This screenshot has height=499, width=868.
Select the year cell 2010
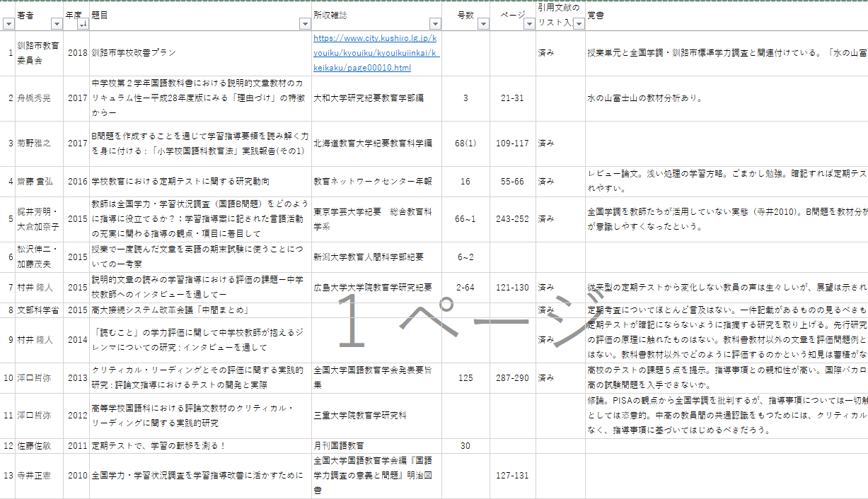pos(77,476)
